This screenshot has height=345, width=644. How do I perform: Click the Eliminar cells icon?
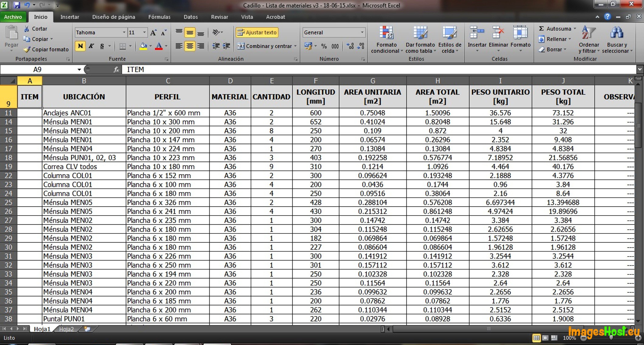click(x=498, y=32)
